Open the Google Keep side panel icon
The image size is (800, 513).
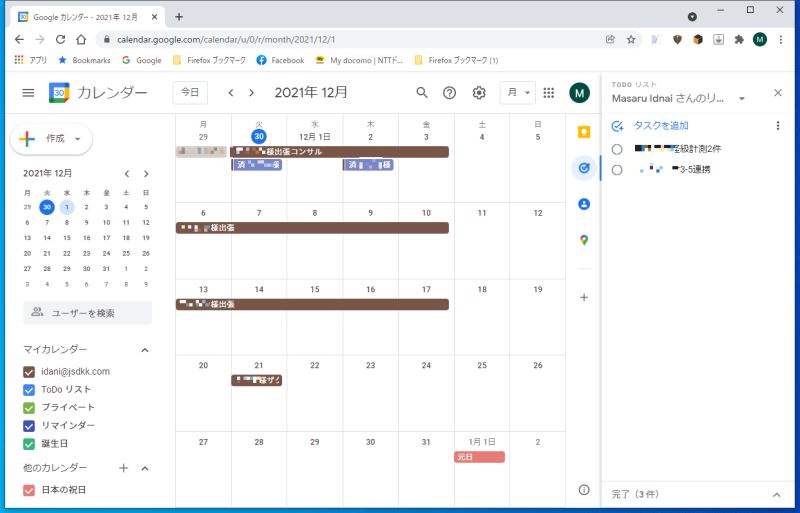[x=584, y=132]
